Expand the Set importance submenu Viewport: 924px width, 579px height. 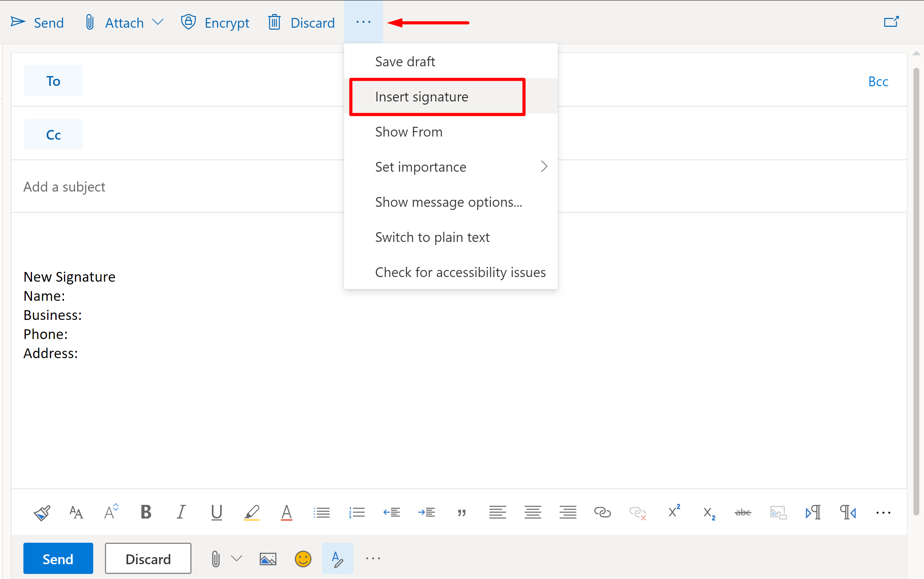(544, 167)
